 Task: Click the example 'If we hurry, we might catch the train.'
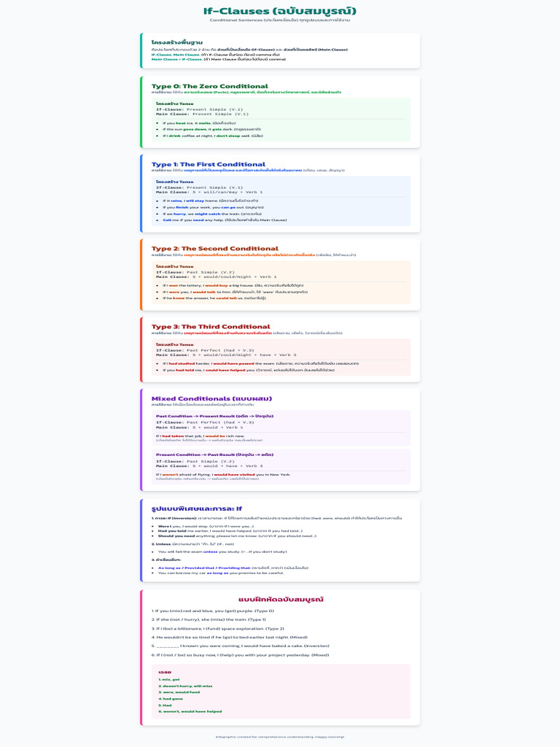tap(212, 214)
